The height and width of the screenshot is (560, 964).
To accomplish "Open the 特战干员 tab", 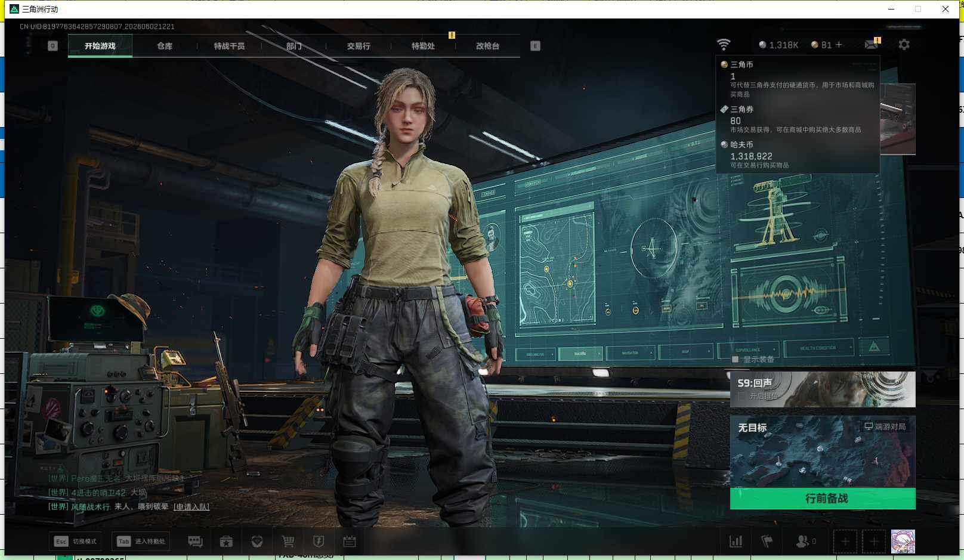I will (x=229, y=46).
